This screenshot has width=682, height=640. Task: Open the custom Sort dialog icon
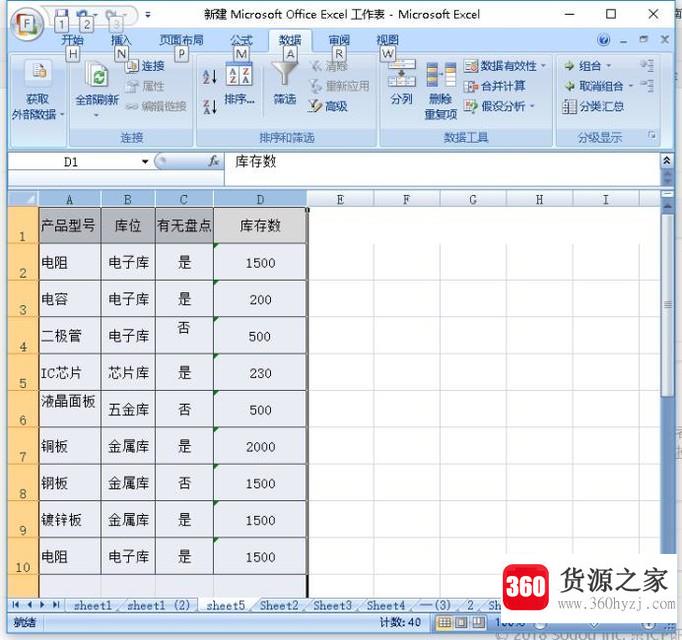238,75
